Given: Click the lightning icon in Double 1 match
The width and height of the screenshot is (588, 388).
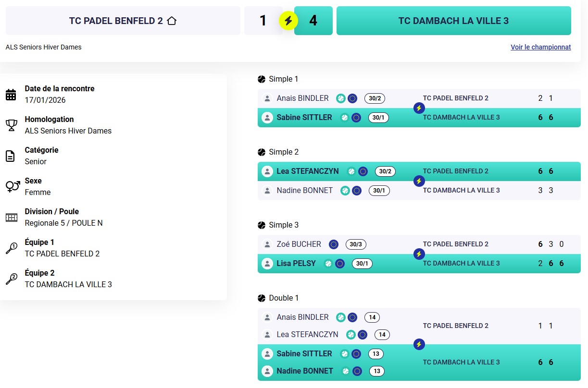Looking at the screenshot, I should (419, 344).
